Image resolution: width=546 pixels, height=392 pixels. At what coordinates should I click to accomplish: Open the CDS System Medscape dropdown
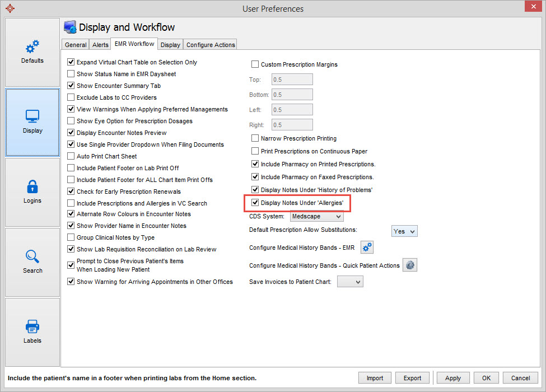coord(316,216)
